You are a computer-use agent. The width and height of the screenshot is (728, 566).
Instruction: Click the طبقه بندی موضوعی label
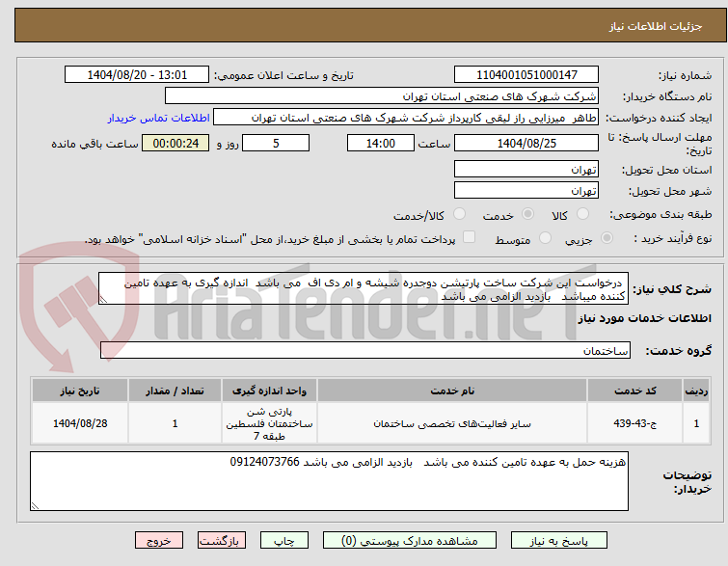point(661,214)
